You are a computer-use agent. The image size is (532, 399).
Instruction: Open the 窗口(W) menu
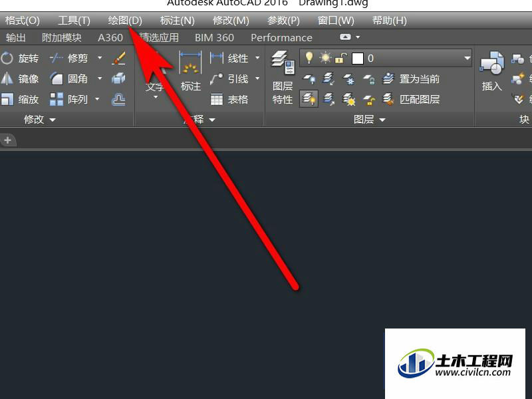(x=336, y=21)
